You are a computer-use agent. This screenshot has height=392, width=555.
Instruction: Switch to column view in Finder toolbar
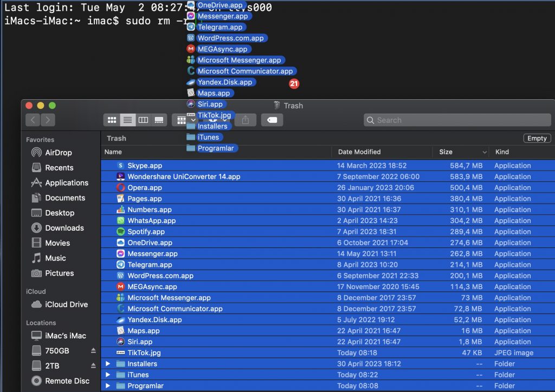pos(143,120)
